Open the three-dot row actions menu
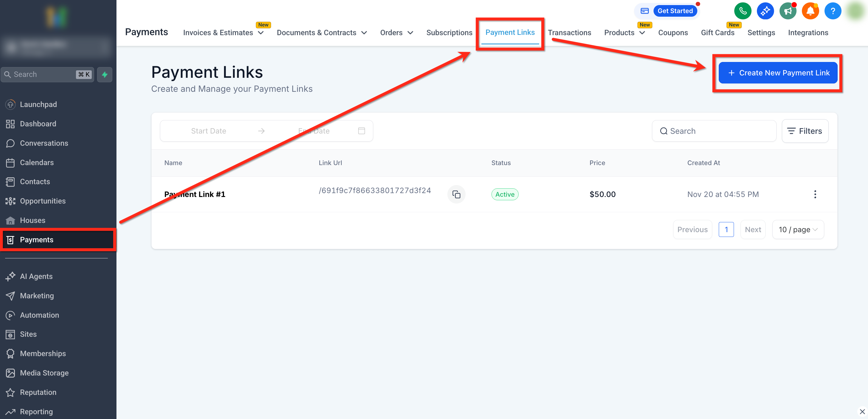Viewport: 868px width, 419px height. pos(815,194)
